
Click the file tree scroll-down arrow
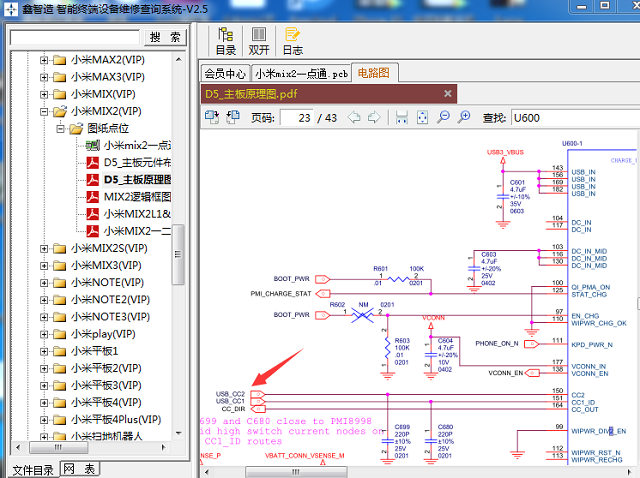click(x=178, y=433)
